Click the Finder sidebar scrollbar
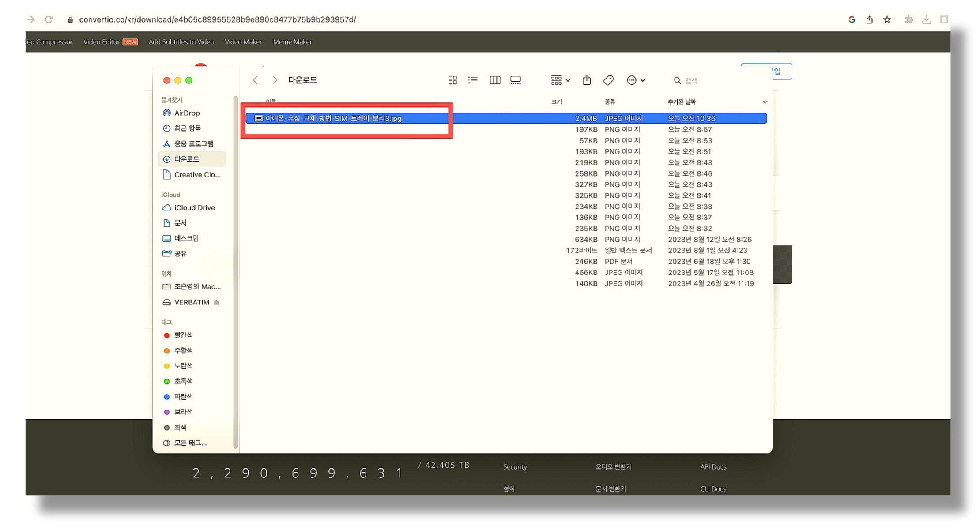The width and height of the screenshot is (980, 526). coord(236,272)
